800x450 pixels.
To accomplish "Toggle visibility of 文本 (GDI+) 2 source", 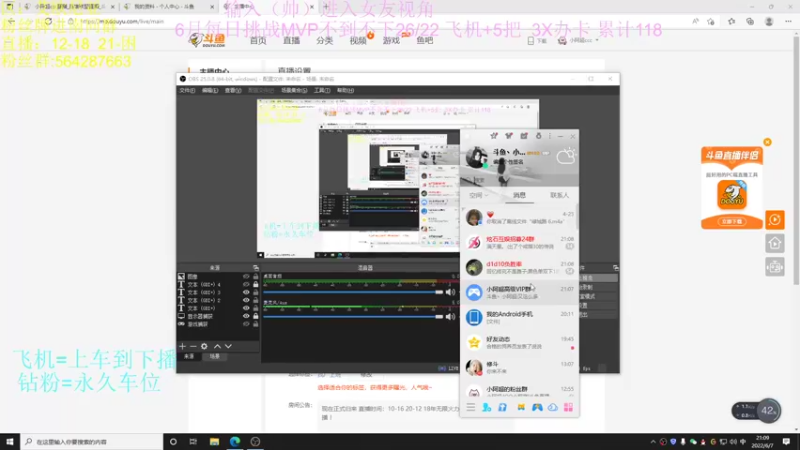I will click(246, 300).
